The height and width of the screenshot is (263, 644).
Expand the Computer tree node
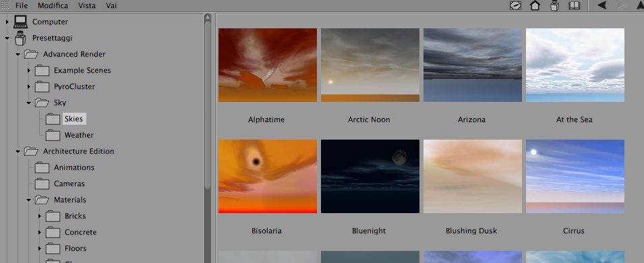pyautogui.click(x=7, y=22)
